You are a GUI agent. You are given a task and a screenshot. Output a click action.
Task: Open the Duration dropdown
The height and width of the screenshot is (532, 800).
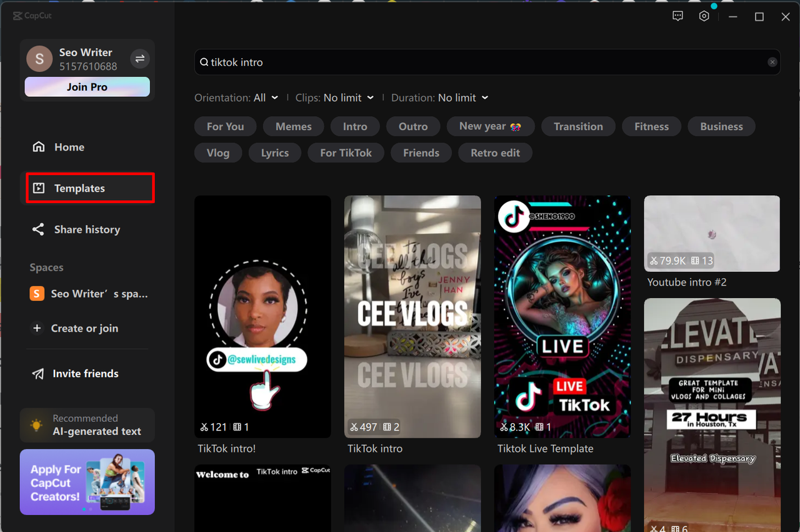[462, 98]
